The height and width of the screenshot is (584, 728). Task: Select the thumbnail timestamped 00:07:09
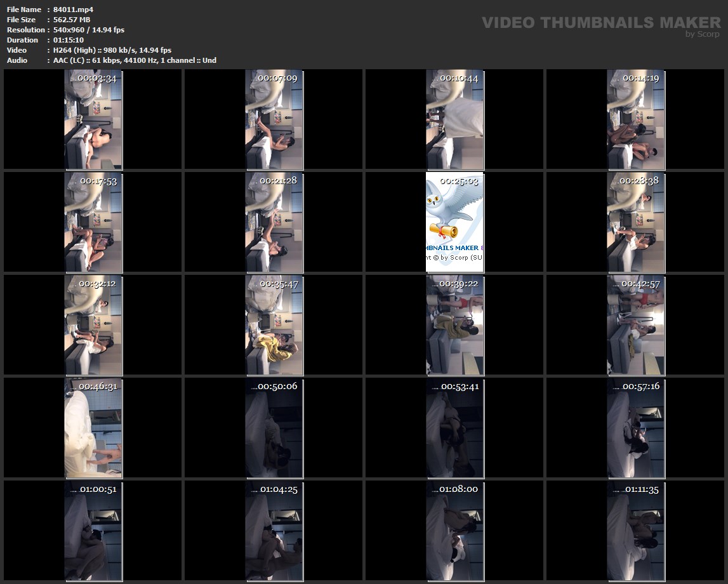click(x=274, y=119)
